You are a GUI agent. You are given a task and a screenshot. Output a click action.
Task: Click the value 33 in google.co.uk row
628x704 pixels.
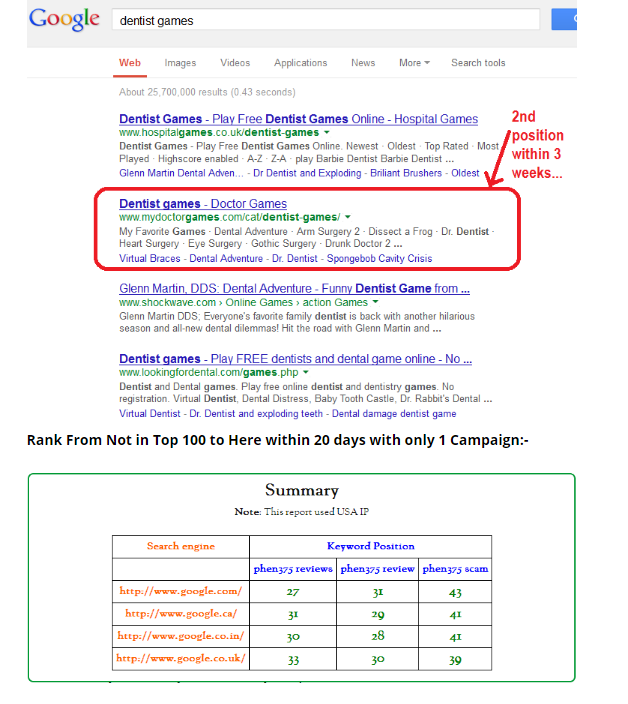pyautogui.click(x=293, y=660)
